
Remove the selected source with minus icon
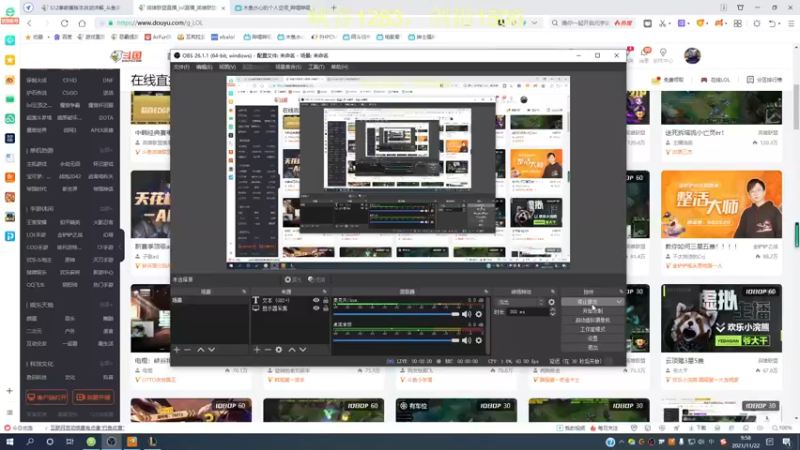click(267, 349)
